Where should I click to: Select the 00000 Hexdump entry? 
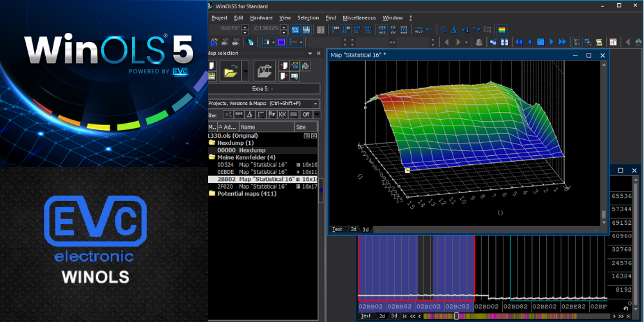(263, 150)
